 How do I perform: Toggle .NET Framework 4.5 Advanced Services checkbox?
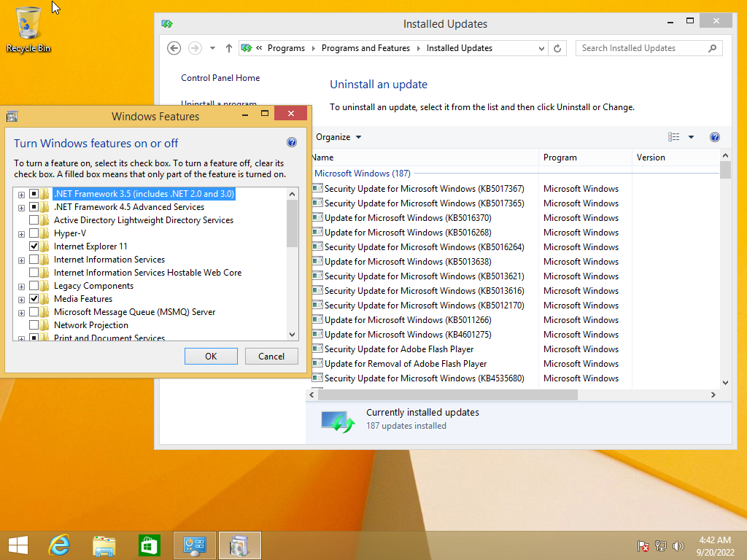tap(34, 207)
